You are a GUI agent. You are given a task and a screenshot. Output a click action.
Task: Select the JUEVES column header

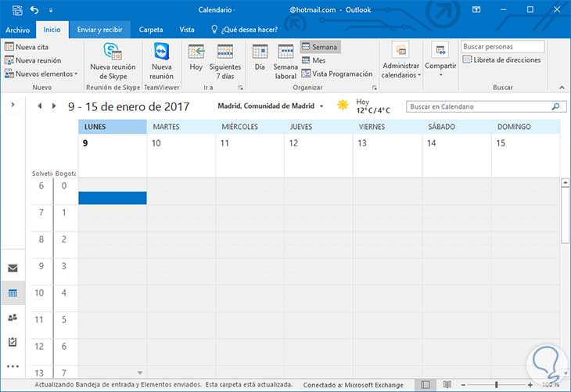coord(318,127)
